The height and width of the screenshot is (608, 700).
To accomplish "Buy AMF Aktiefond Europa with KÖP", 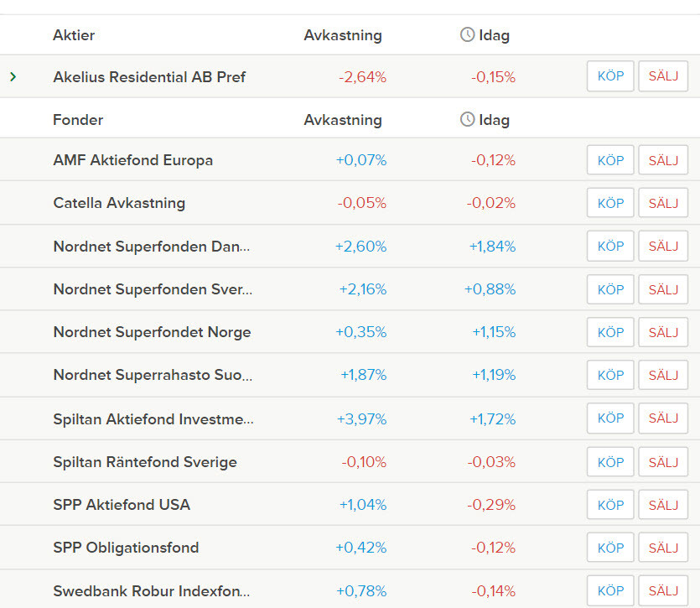I will click(610, 160).
